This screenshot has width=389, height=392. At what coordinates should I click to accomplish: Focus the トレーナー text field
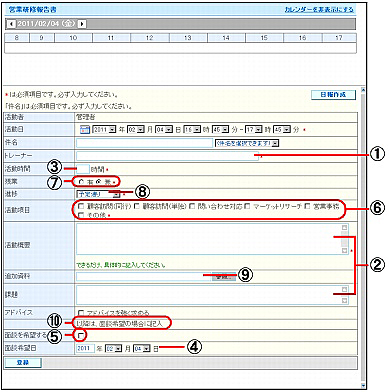pos(167,156)
